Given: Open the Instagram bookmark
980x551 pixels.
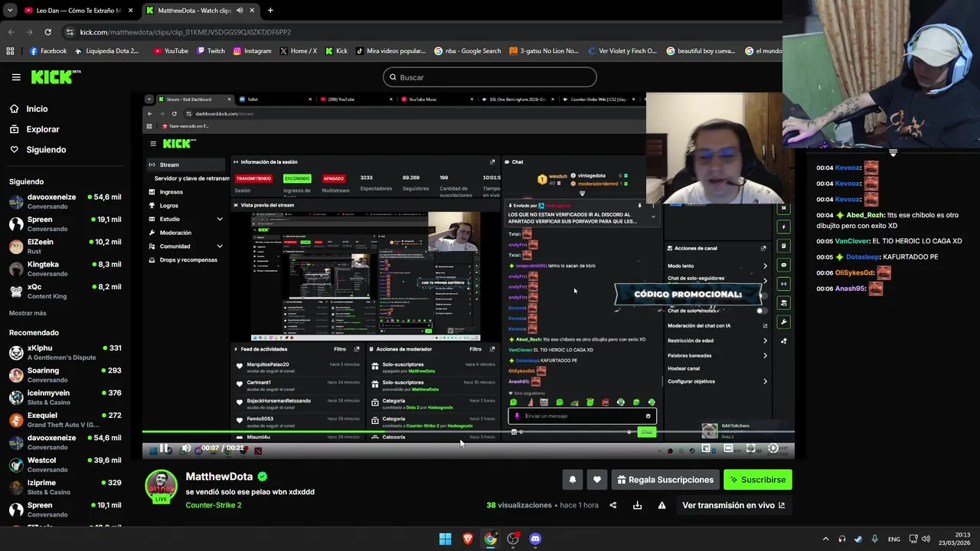Looking at the screenshot, I should 252,51.
